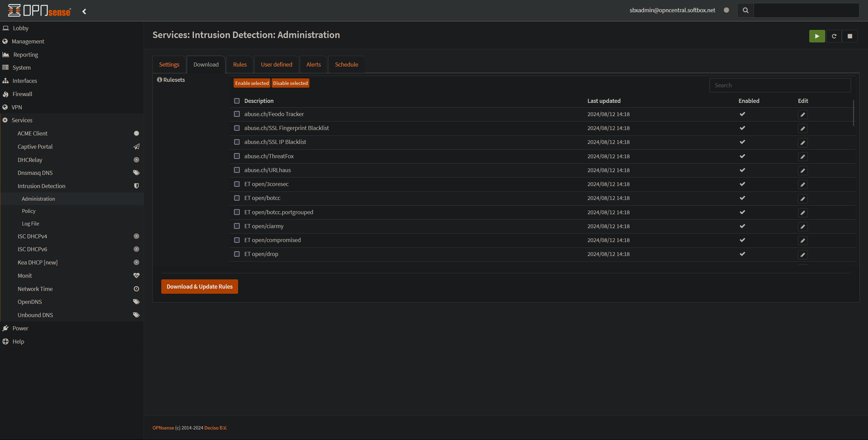
Task: Select all rulesets with header checkbox
Action: [237, 101]
